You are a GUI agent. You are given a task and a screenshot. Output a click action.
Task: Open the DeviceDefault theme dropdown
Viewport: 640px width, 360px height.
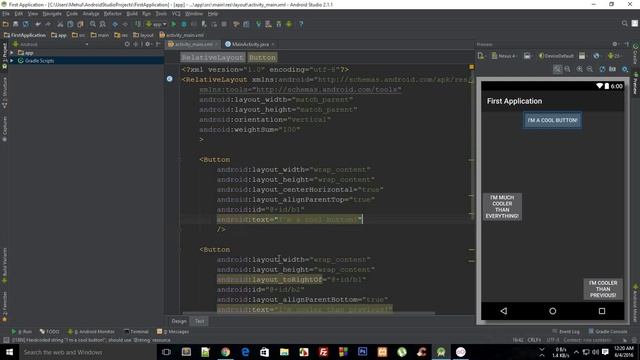[x=556, y=56]
